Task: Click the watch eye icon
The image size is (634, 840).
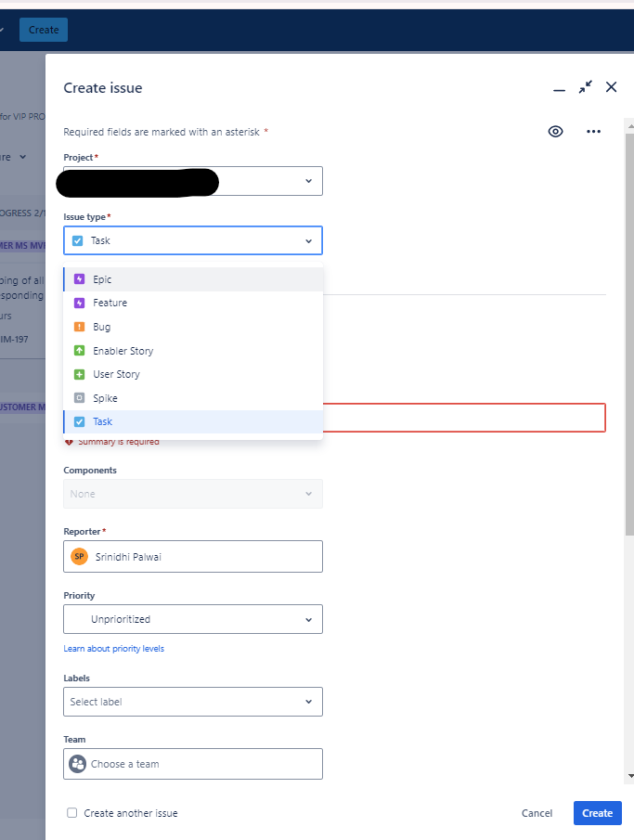Action: [x=555, y=132]
